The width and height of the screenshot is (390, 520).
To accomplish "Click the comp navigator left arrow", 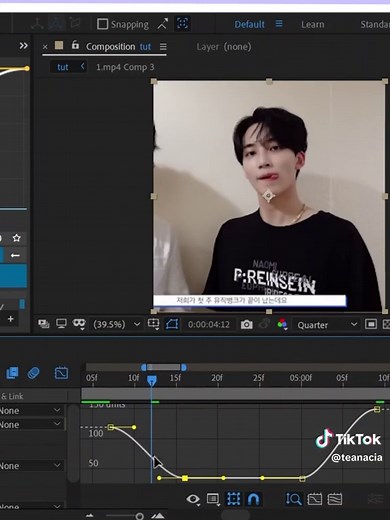I will pos(83,66).
